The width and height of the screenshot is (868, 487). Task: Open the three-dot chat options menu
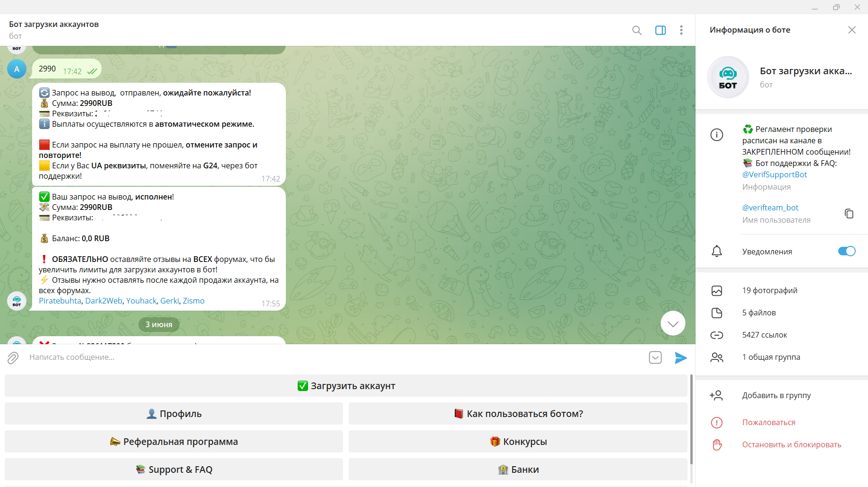pyautogui.click(x=681, y=30)
